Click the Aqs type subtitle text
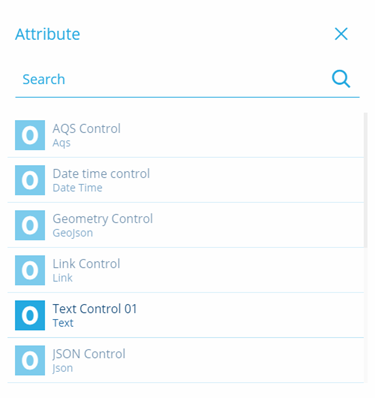 point(62,143)
